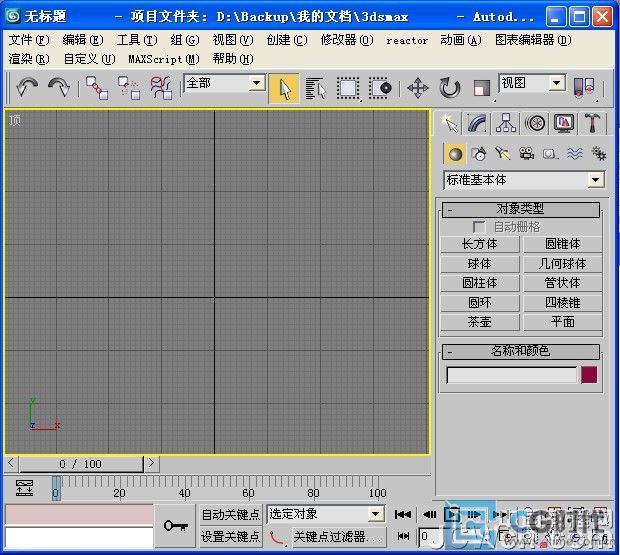Activate the Select and Rotate tool
Viewport: 620px width, 555px height.
[x=450, y=88]
